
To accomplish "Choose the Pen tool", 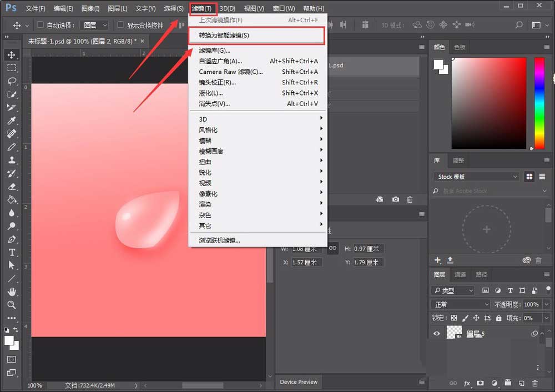I will click(12, 239).
